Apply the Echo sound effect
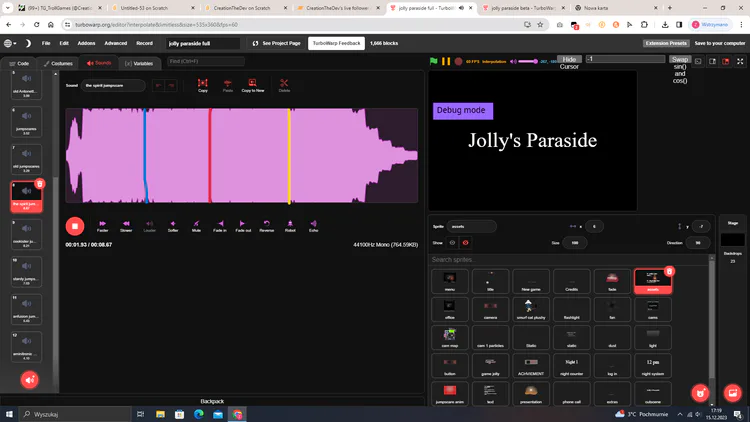The height and width of the screenshot is (422, 750). tap(313, 226)
